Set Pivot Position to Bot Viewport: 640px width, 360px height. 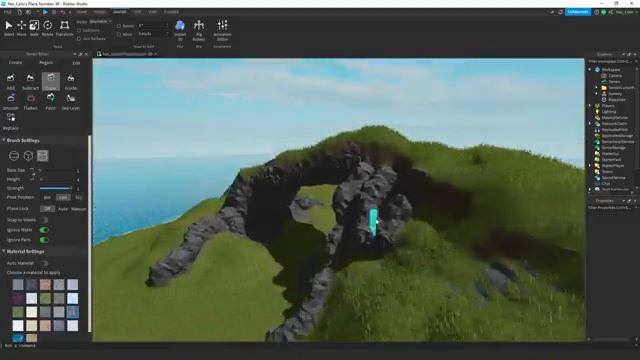click(47, 198)
